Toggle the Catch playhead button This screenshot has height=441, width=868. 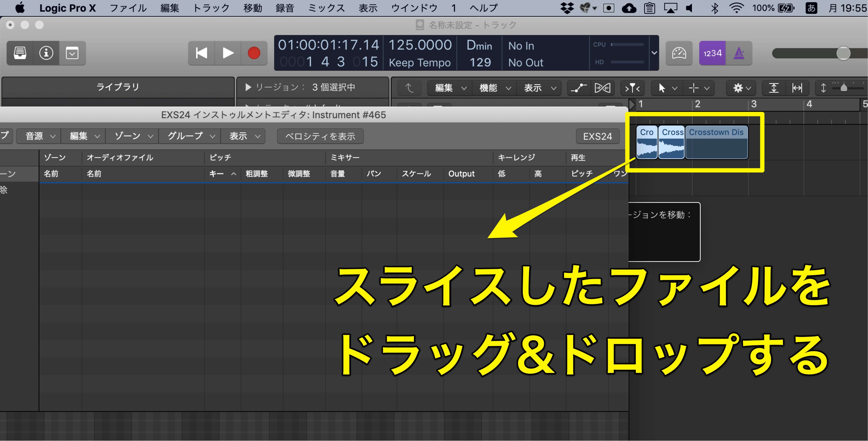tap(632, 88)
